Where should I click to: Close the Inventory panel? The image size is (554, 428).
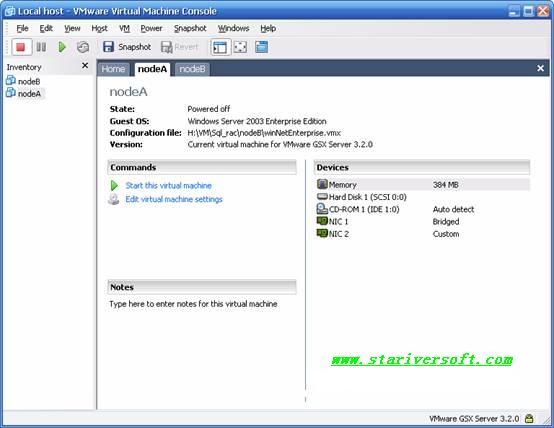pos(85,66)
